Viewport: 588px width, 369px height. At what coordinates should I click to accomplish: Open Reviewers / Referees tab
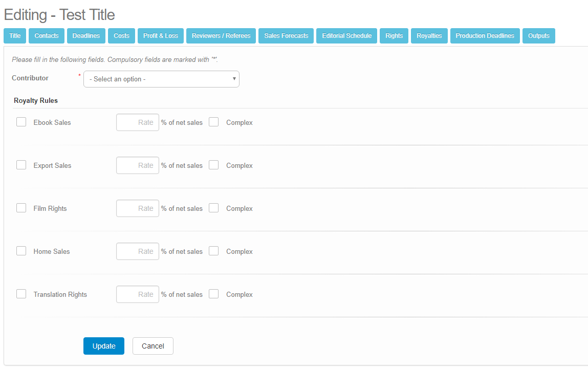click(221, 36)
